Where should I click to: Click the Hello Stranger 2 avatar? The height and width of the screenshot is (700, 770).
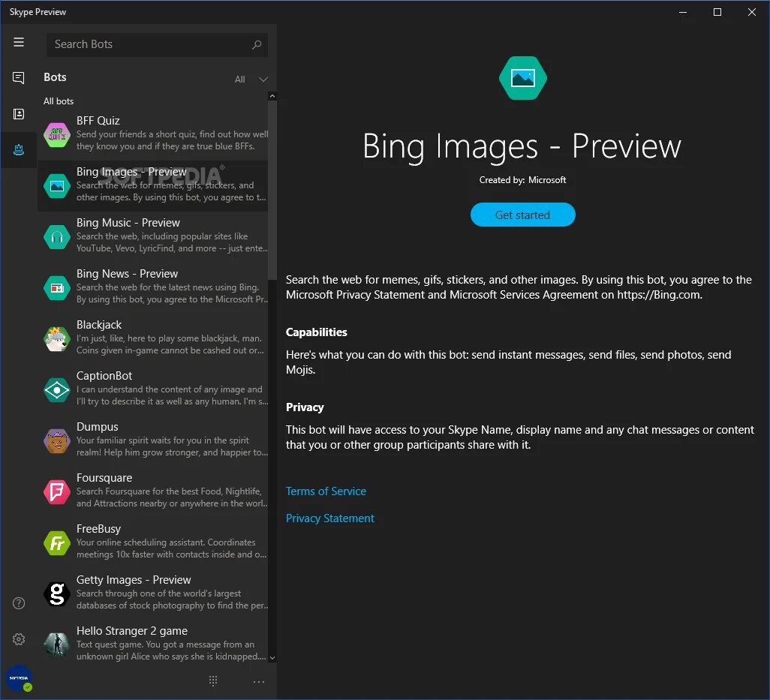pos(57,645)
